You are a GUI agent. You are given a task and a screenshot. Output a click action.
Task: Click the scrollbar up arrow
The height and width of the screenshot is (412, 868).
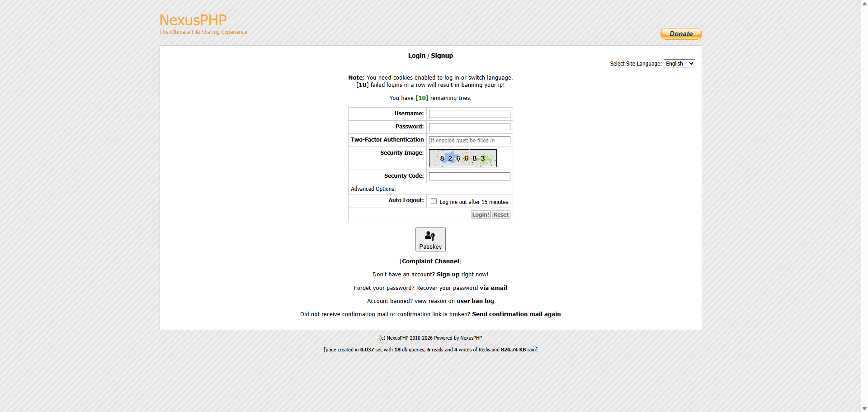[864, 4]
